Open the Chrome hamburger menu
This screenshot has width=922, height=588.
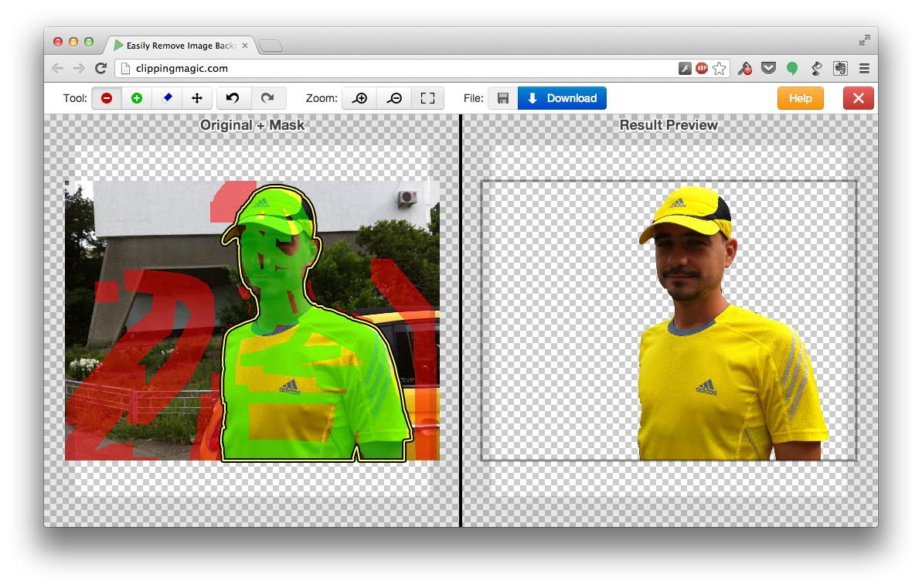[x=864, y=69]
